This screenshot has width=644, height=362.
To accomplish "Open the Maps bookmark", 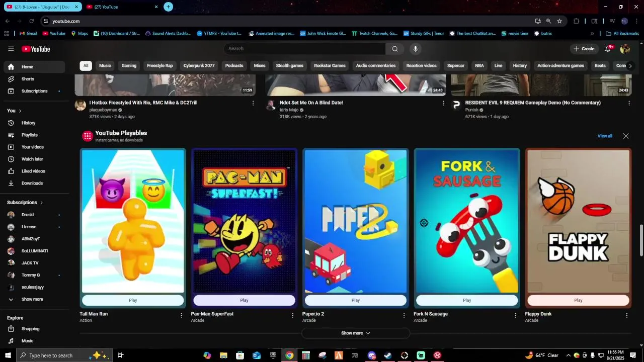I will [x=79, y=34].
